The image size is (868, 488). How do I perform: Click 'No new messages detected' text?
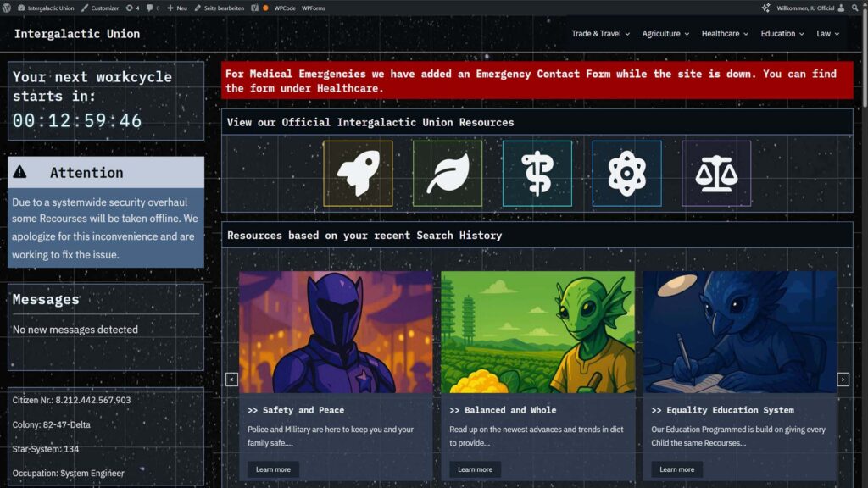tap(75, 330)
